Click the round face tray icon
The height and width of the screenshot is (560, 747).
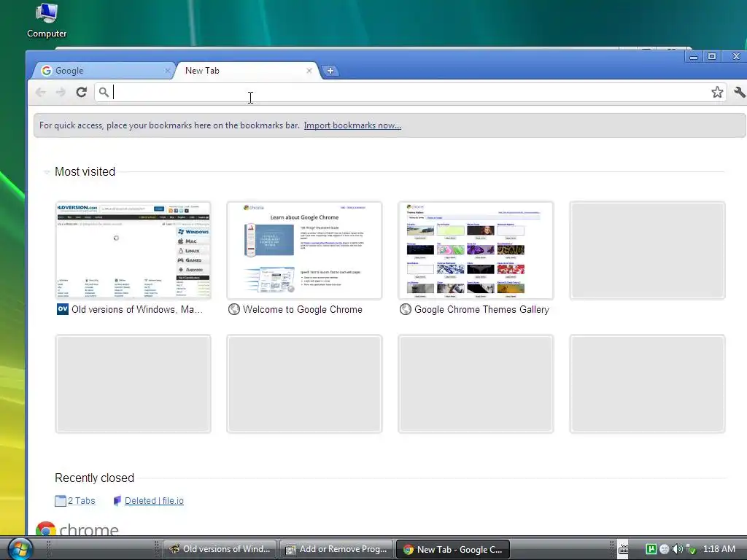coord(664,549)
